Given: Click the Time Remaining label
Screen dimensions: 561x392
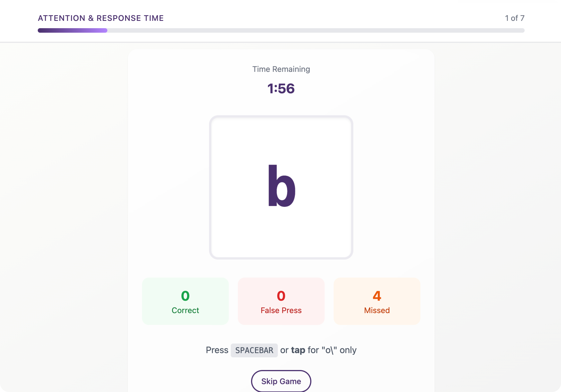Looking at the screenshot, I should click(x=281, y=69).
